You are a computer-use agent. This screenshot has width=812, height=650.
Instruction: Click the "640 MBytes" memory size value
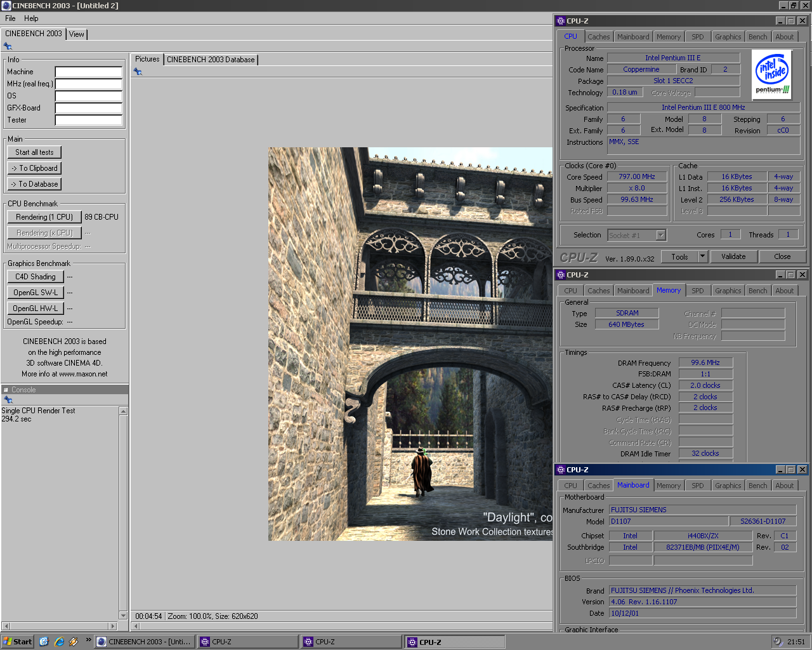click(x=626, y=324)
